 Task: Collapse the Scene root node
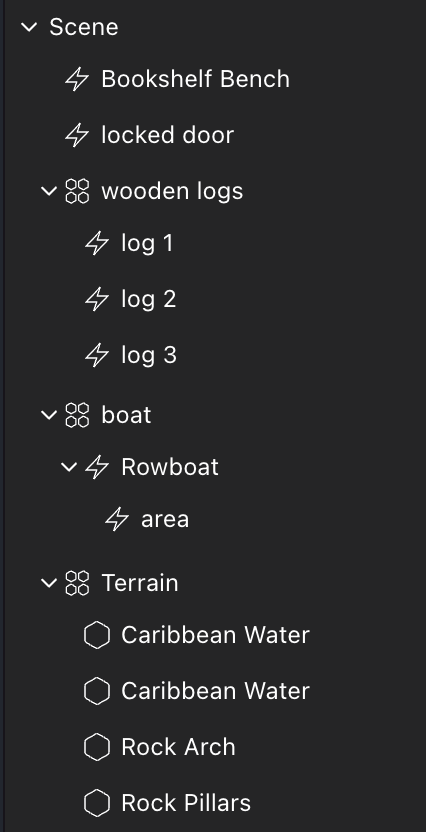(x=29, y=27)
